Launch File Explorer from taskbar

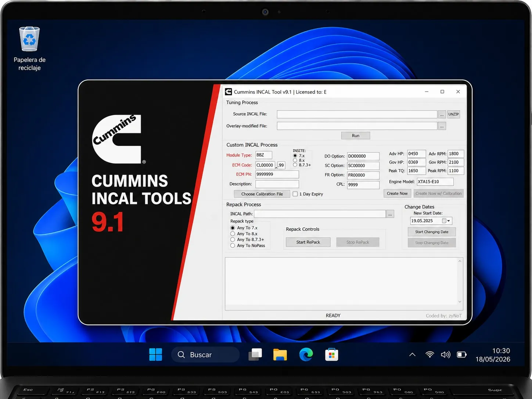tap(280, 355)
